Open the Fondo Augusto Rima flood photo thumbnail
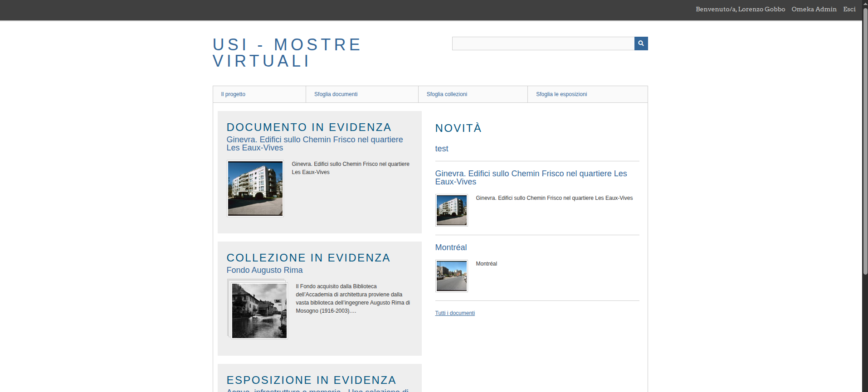Screen dimensions: 868x392 [x=259, y=311]
